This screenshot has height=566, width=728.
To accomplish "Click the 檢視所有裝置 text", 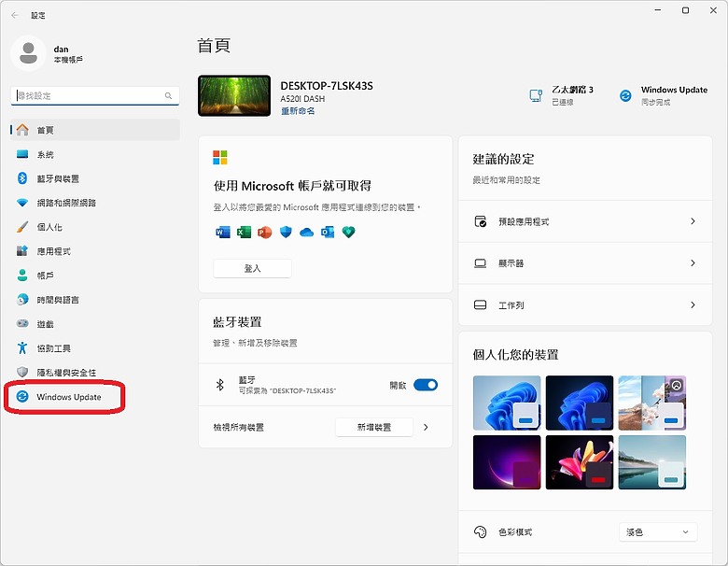I will [x=239, y=427].
